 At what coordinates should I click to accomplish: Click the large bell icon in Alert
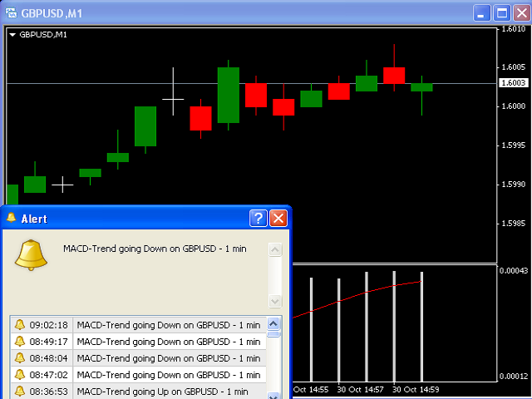[31, 255]
